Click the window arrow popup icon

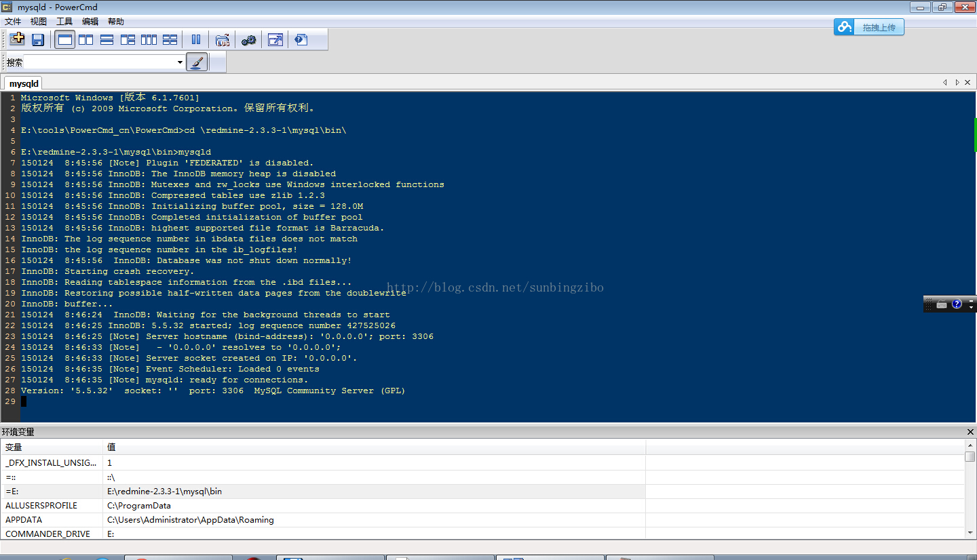coord(275,40)
